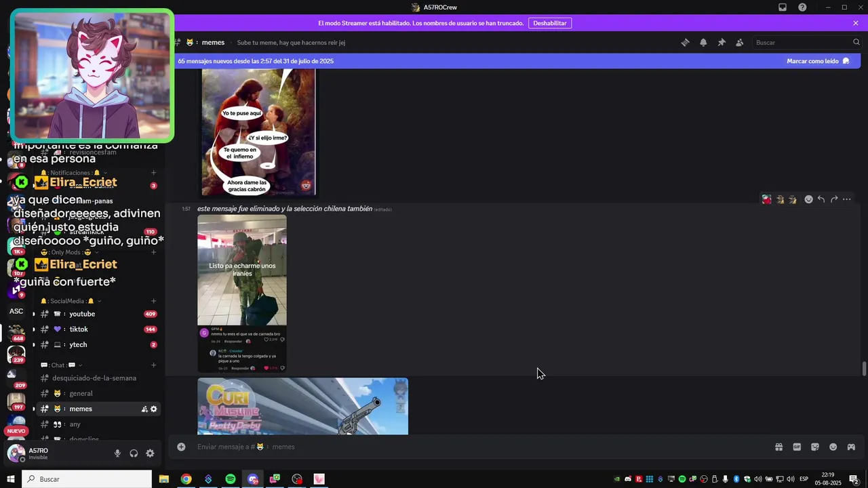This screenshot has height=488, width=868.
Task: Collapse the SocialMedia category
Action: click(71, 301)
